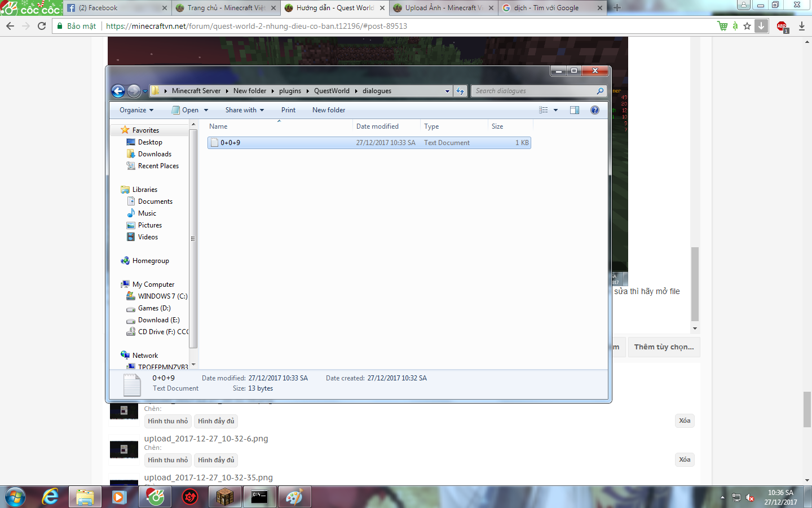Image resolution: width=812 pixels, height=508 pixels.
Task: Click Thêm tùy chọn button
Action: pos(664,347)
